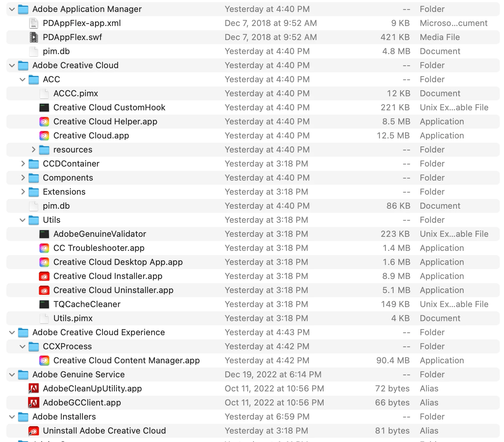Select the Creative Cloud.app icon
The width and height of the screenshot is (504, 442).
pos(44,136)
